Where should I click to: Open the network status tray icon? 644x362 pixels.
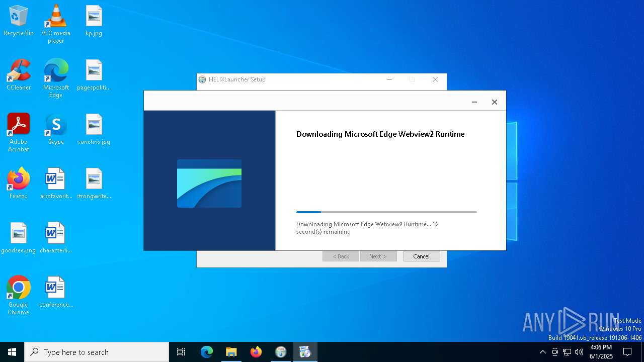click(567, 352)
